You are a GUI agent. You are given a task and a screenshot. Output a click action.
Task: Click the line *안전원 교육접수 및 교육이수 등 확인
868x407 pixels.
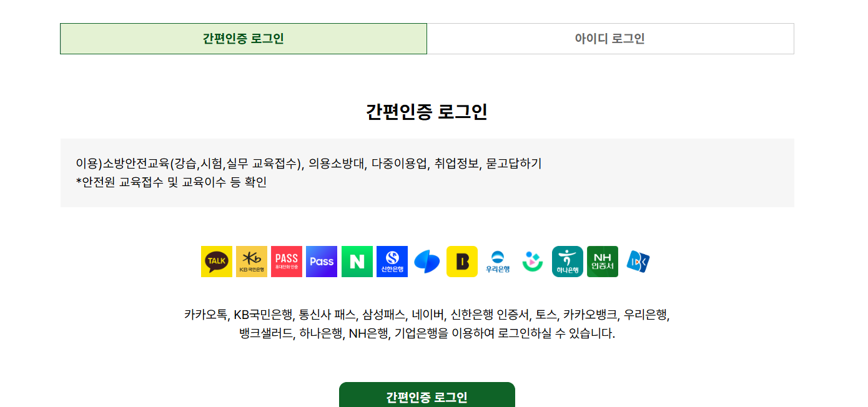click(x=171, y=182)
